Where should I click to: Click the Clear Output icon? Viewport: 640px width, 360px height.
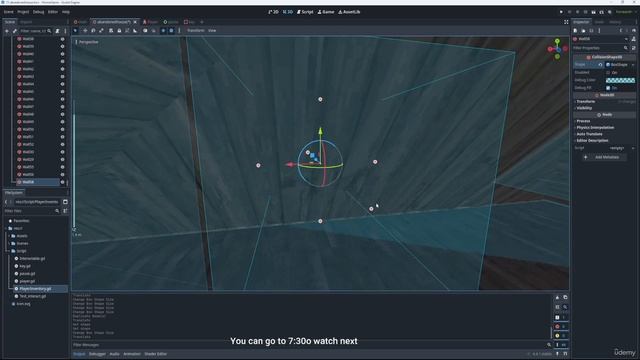(557, 298)
